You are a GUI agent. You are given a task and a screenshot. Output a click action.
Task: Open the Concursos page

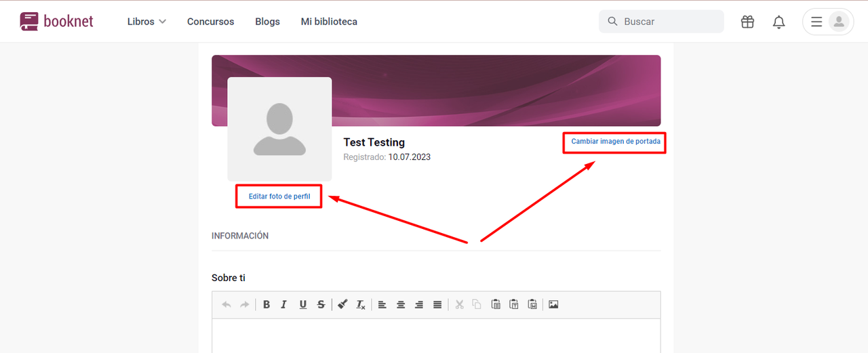tap(210, 22)
